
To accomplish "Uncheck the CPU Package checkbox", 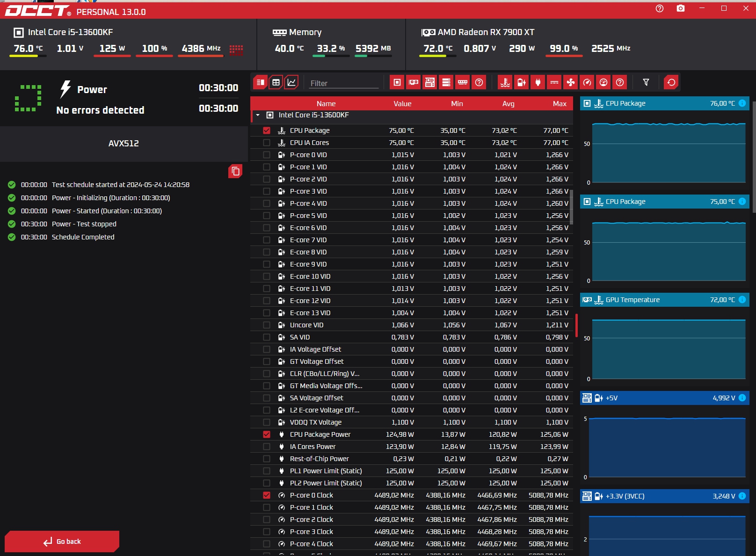I will pyautogui.click(x=267, y=130).
